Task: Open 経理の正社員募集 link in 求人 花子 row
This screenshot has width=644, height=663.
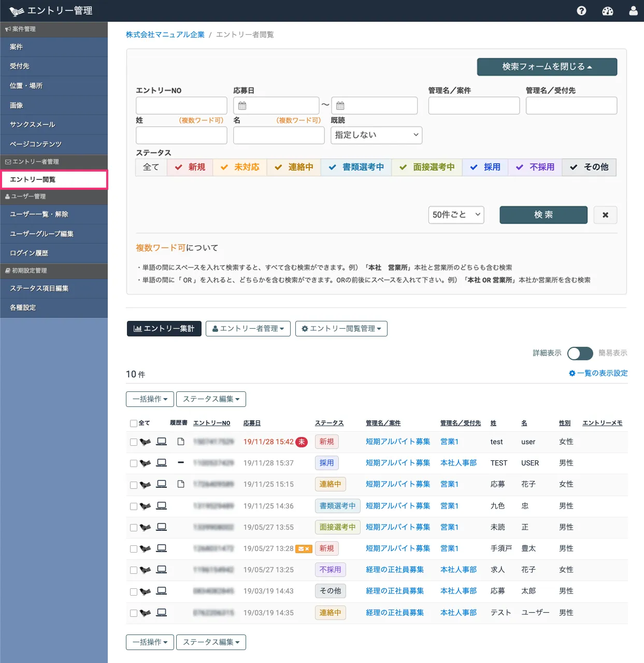Action: [x=395, y=570]
